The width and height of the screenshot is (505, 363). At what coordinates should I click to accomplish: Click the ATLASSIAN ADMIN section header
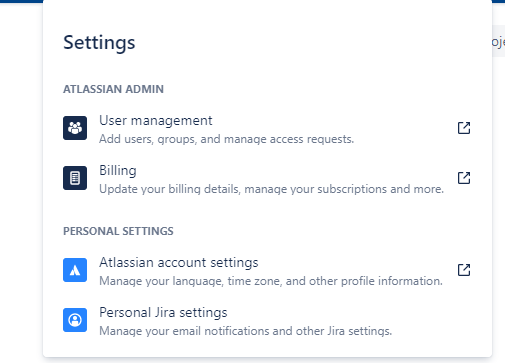[x=113, y=89]
